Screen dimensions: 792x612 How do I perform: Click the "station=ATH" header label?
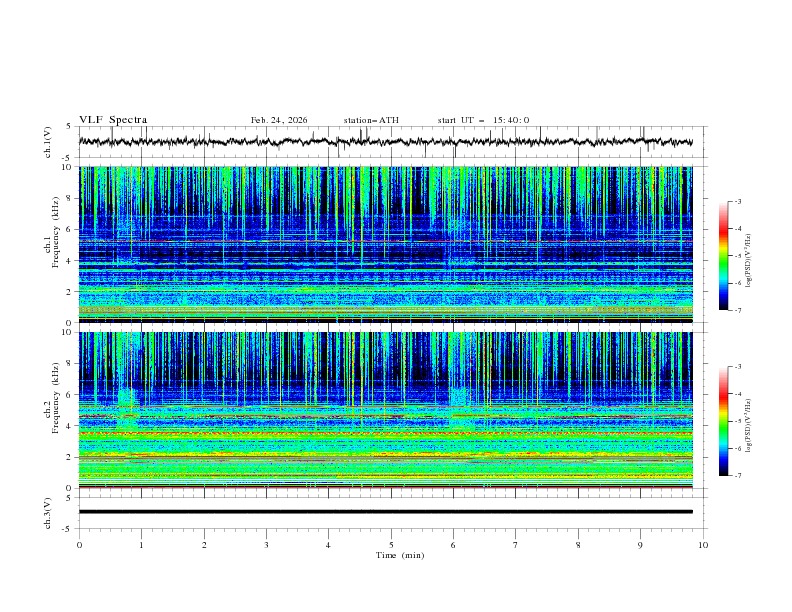coord(371,120)
